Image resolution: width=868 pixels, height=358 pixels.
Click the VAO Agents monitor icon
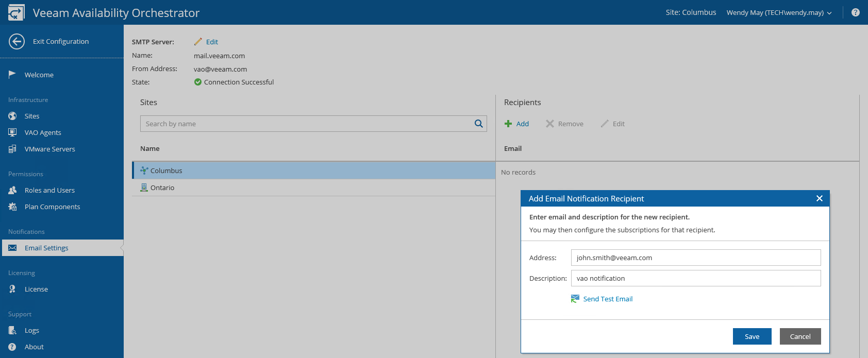(12, 132)
